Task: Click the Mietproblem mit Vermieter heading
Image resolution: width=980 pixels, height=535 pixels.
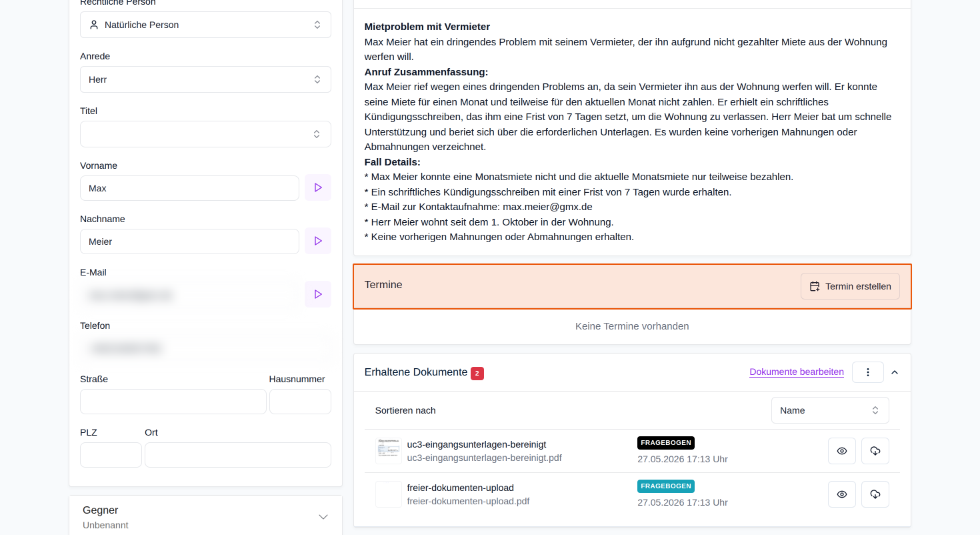Action: pos(427,27)
